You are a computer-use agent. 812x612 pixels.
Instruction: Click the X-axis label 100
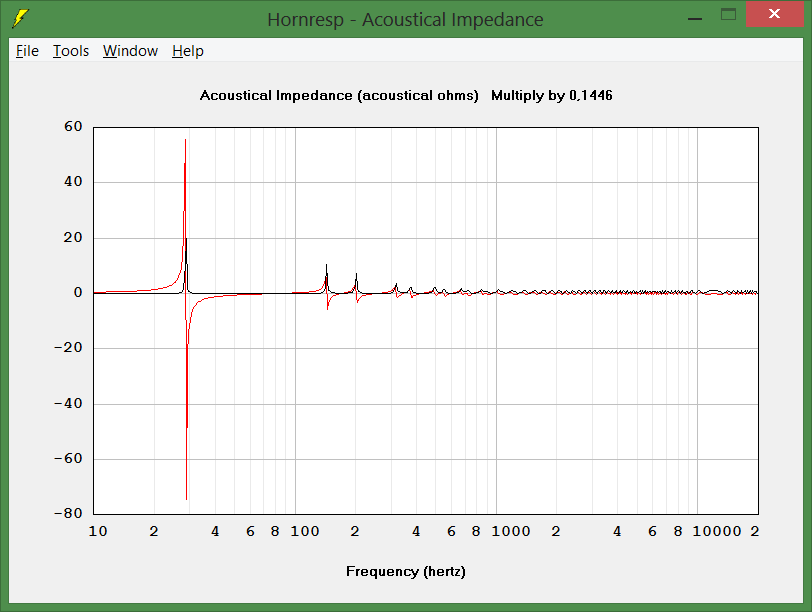[305, 531]
